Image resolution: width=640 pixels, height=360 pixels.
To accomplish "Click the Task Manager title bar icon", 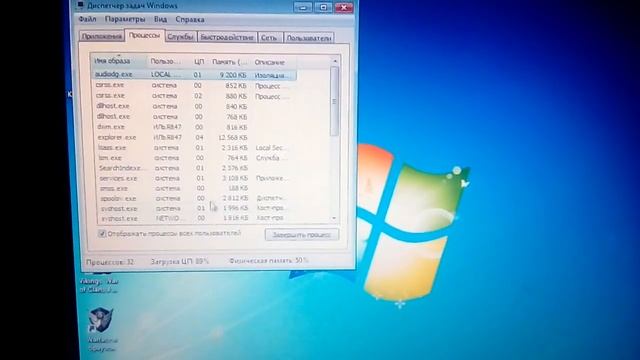I will (80, 5).
